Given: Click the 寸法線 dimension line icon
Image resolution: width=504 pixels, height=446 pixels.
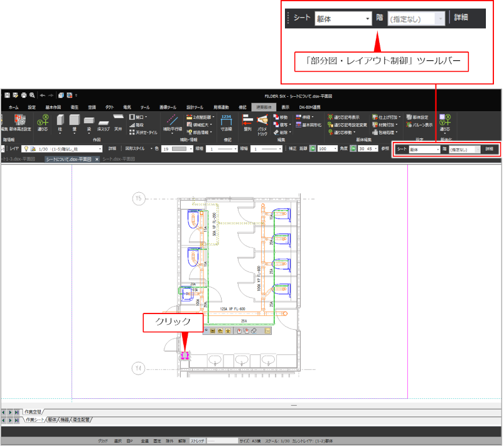Looking at the screenshot, I should tap(227, 121).
